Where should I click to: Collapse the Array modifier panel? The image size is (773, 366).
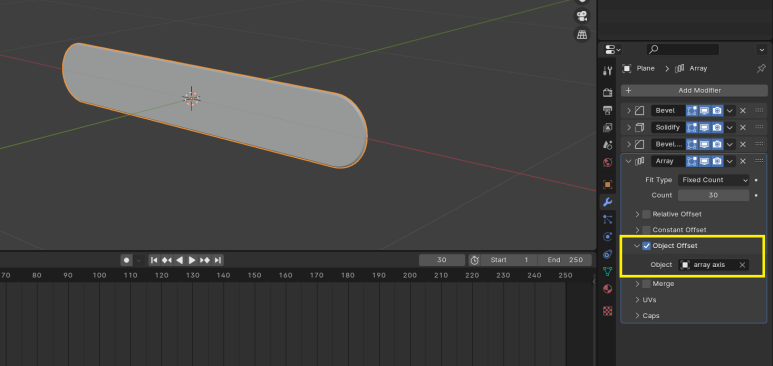click(x=629, y=161)
